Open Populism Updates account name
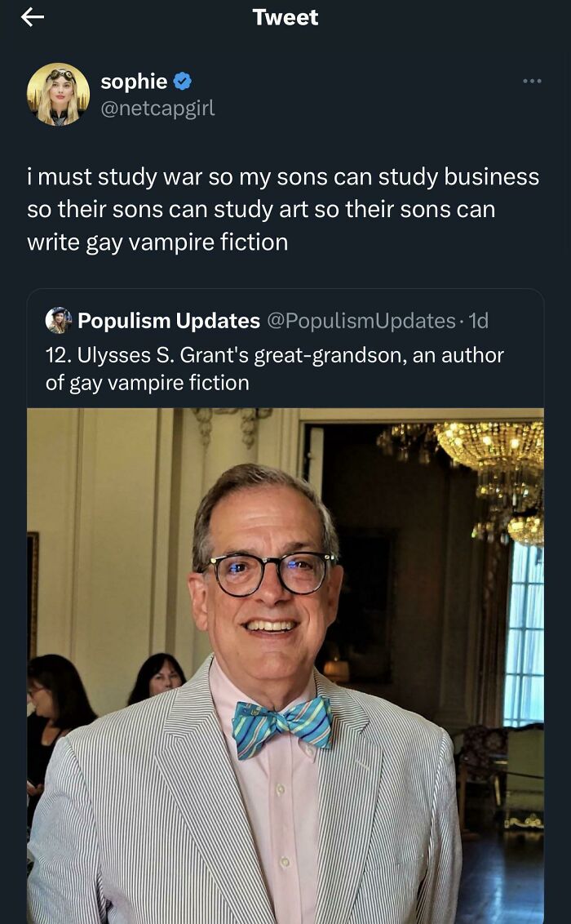Screen dimensions: 571x924 (x=169, y=321)
